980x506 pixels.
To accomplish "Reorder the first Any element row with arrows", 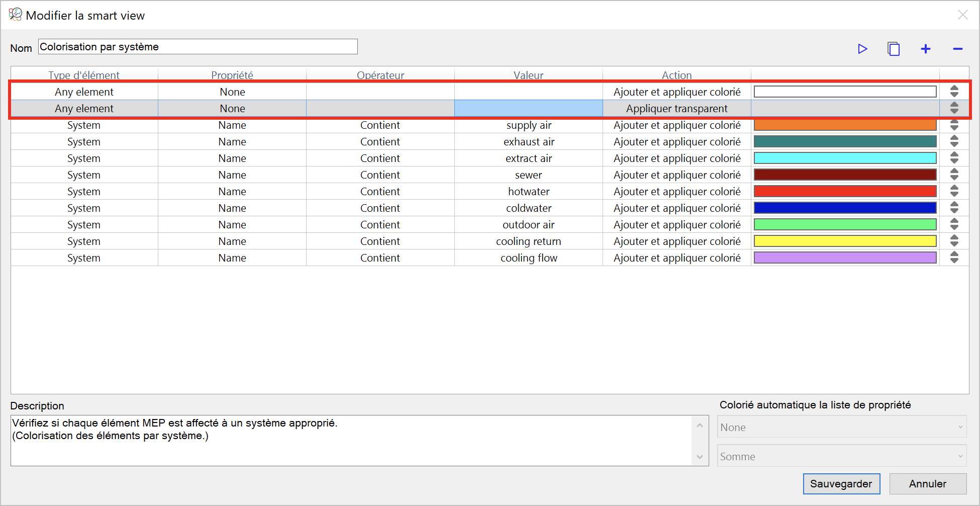I will pyautogui.click(x=954, y=92).
